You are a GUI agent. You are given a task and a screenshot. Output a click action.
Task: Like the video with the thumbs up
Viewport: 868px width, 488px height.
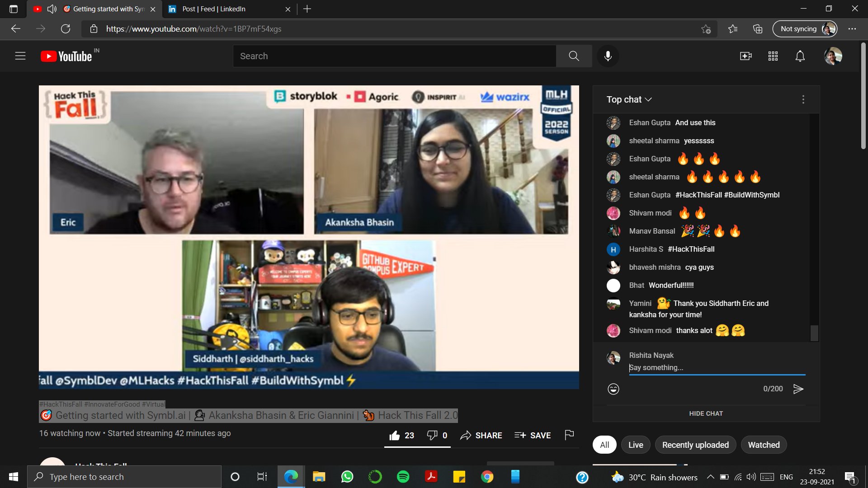click(x=396, y=435)
